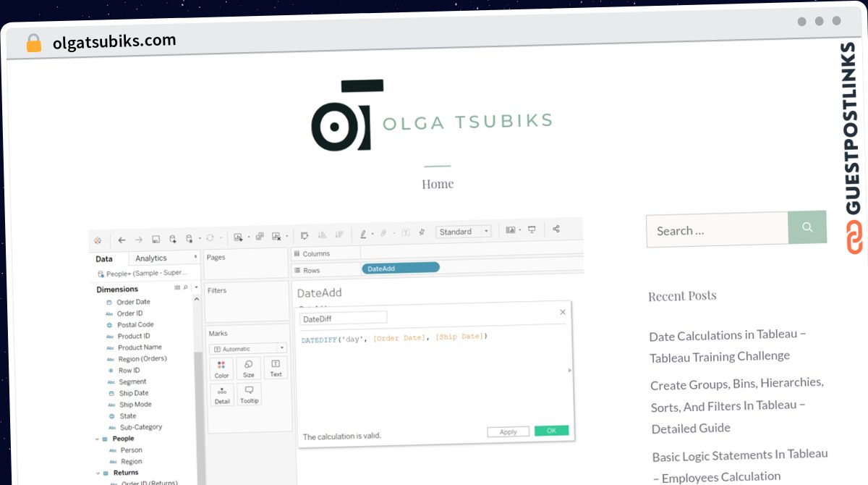868x485 pixels.
Task: Click the Detail button on Marks card
Action: click(x=222, y=396)
